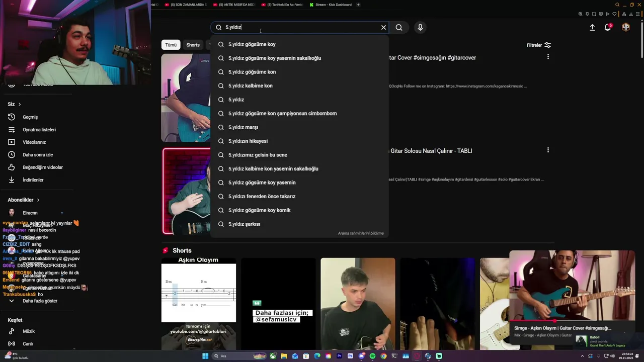Choose suggestion '5.yıldız kalbime kon'
Image resolution: width=644 pixels, height=362 pixels.
coord(299,86)
